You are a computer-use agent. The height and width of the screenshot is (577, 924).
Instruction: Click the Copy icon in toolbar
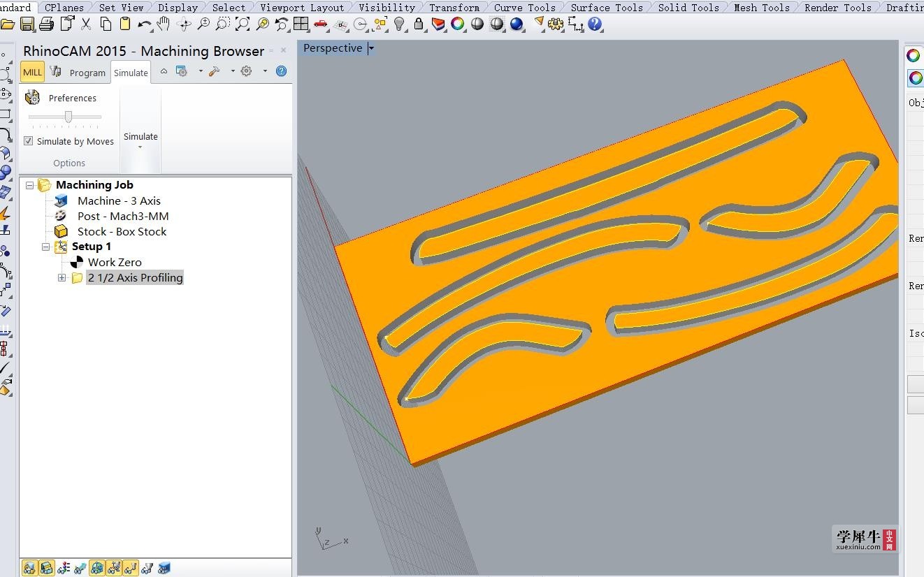pyautogui.click(x=106, y=24)
